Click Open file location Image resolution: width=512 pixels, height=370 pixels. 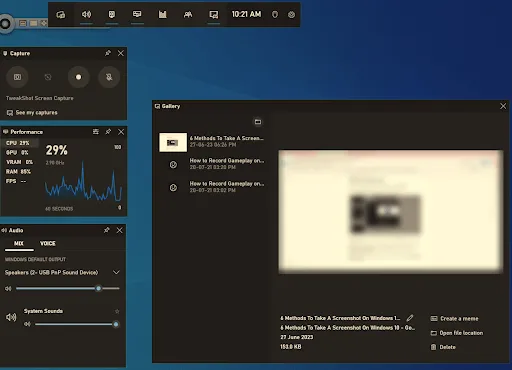461,333
